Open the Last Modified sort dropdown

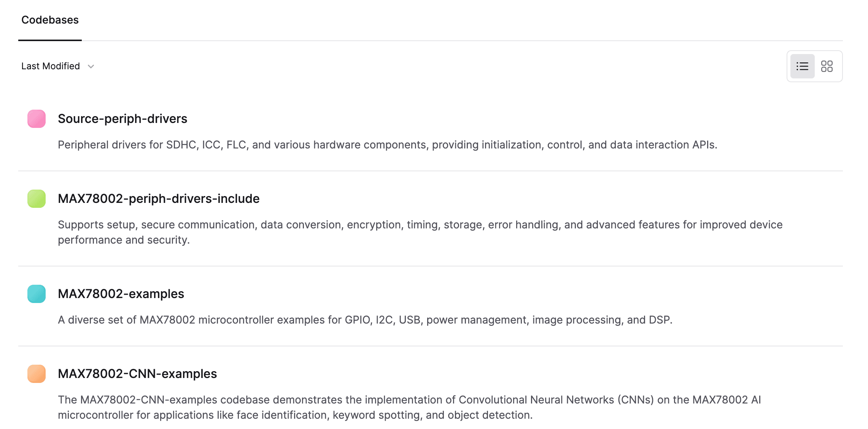[x=57, y=66]
